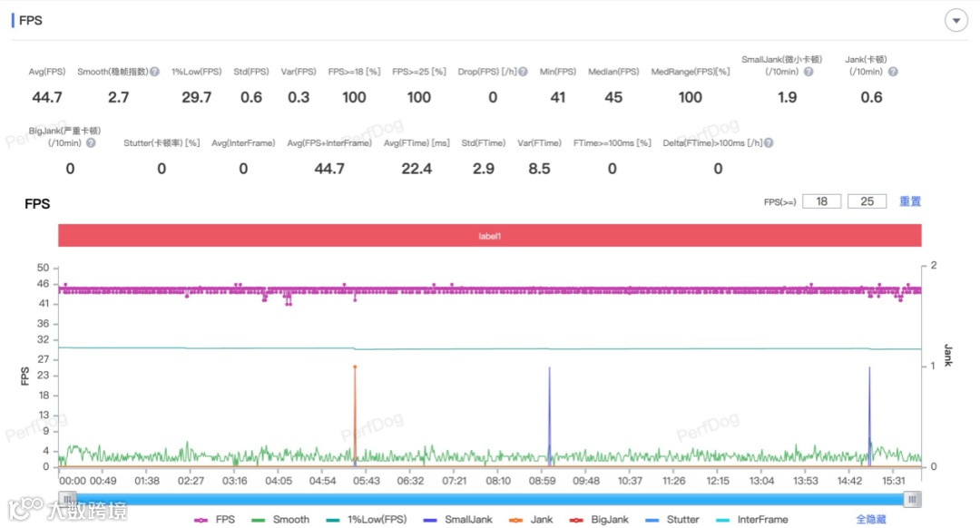Click the Avg(FPS) value 44.7

pyautogui.click(x=47, y=97)
